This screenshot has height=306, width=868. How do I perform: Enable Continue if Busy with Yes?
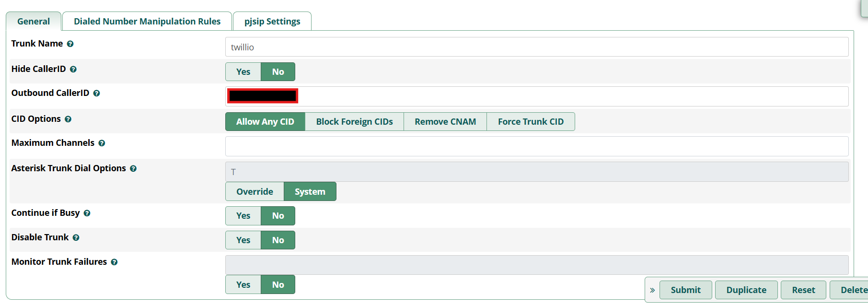[243, 216]
